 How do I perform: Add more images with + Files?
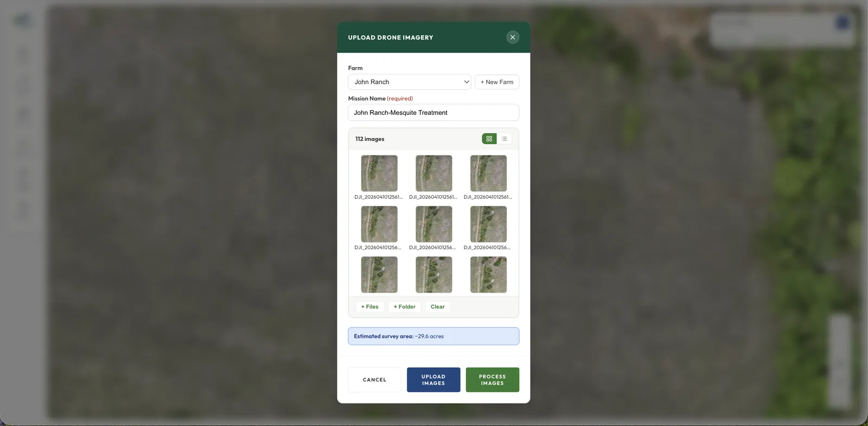(x=370, y=307)
